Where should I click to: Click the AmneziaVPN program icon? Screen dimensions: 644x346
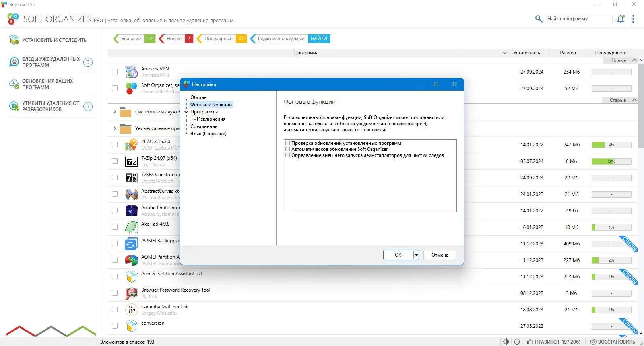[132, 72]
